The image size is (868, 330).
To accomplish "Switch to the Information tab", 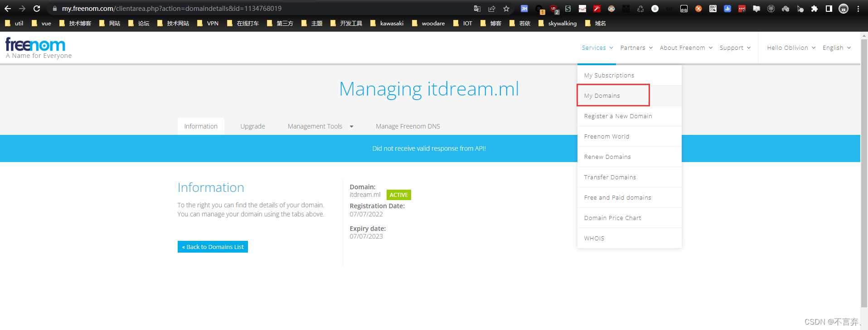I will pos(201,126).
